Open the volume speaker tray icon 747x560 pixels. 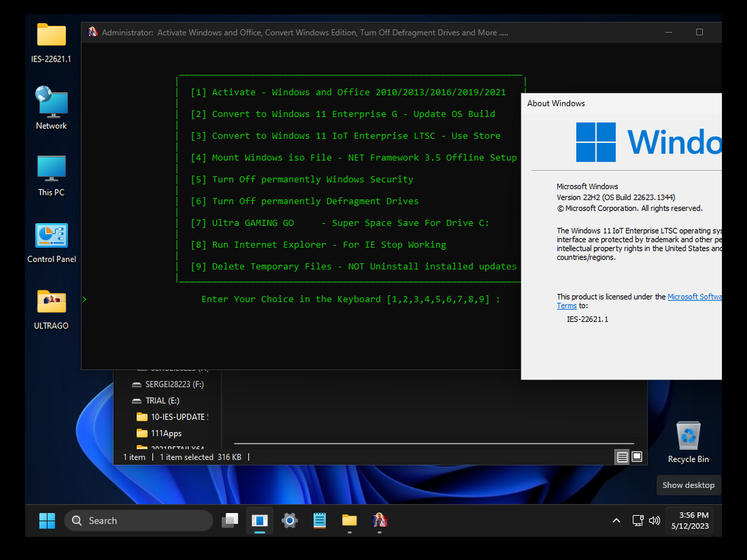click(x=655, y=521)
